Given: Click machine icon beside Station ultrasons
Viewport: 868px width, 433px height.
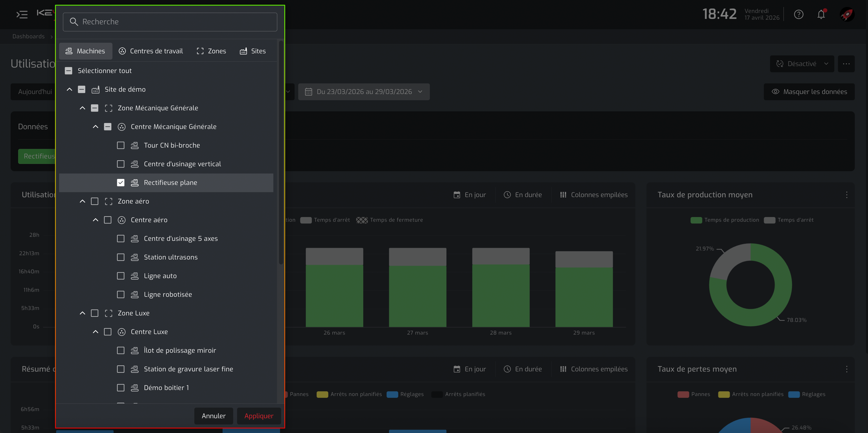Looking at the screenshot, I should tap(134, 257).
